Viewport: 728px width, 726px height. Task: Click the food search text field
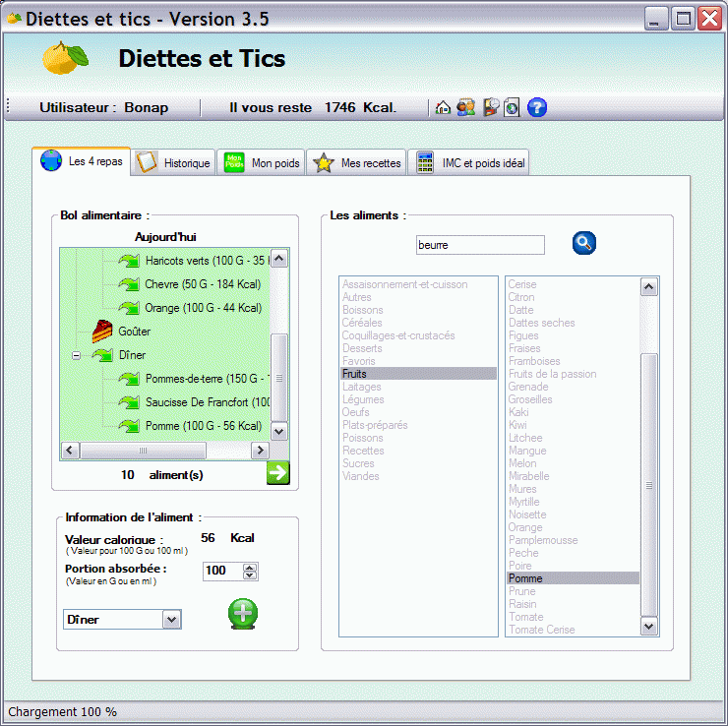tap(479, 245)
